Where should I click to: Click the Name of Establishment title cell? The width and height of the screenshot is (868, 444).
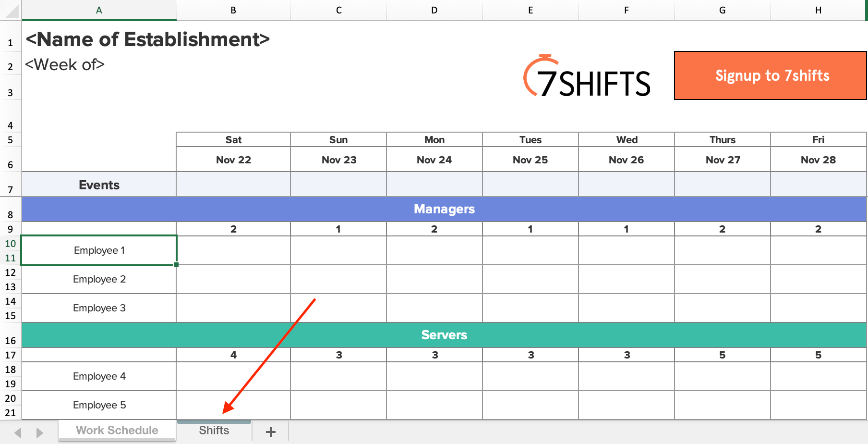click(148, 39)
